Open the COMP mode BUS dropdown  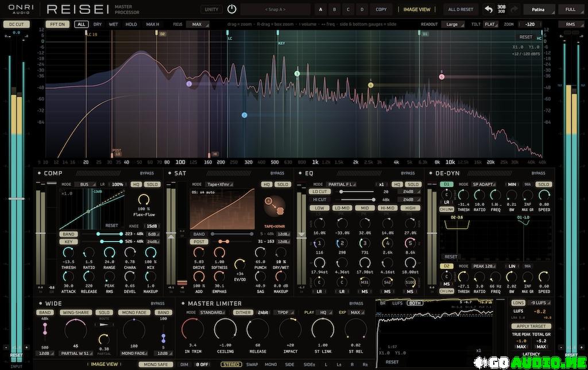(x=85, y=184)
